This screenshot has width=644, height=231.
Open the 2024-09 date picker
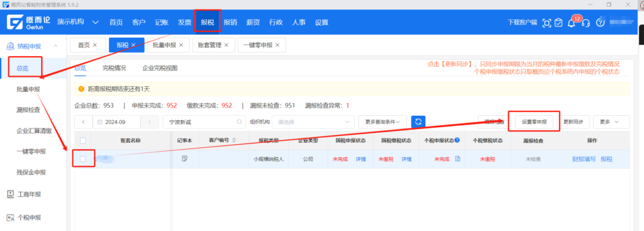(116, 122)
